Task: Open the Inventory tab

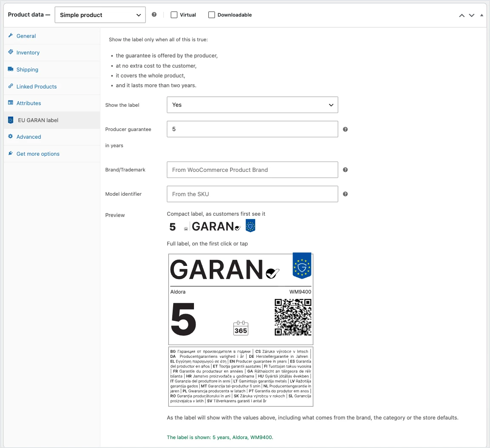Action: point(52,52)
